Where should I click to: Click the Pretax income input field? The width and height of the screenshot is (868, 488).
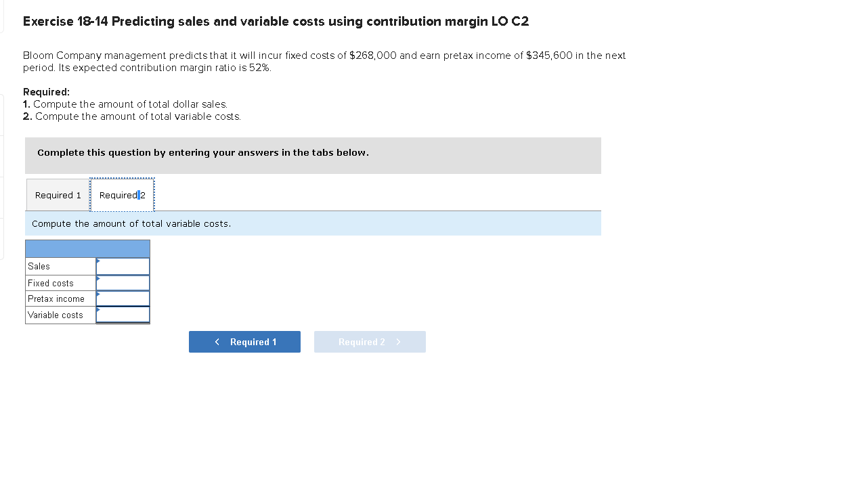click(125, 298)
